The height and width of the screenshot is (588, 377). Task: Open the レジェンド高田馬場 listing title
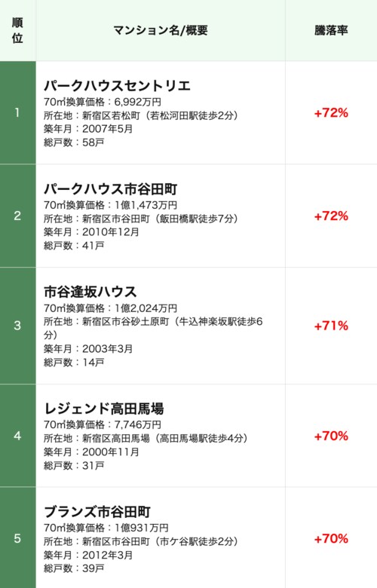[103, 409]
